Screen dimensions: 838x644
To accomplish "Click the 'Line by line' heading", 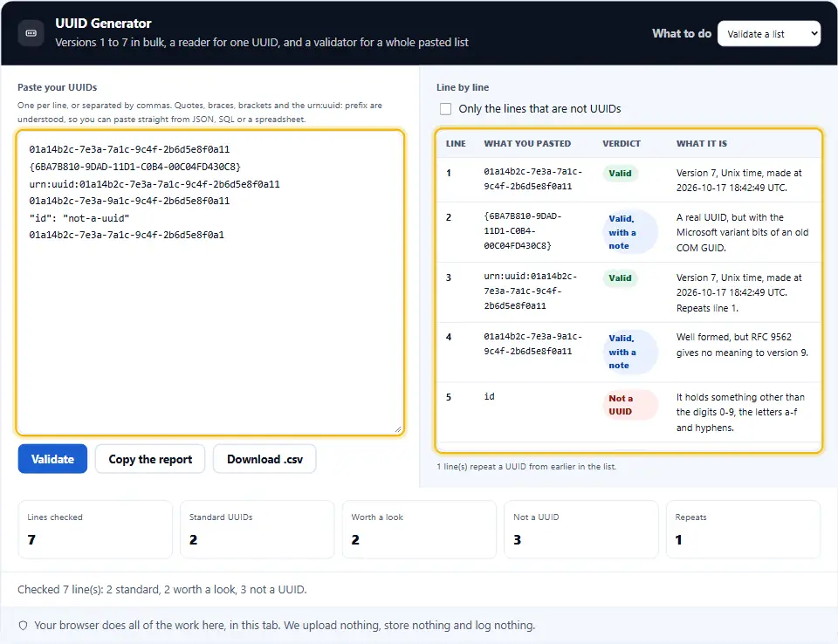I will [463, 87].
